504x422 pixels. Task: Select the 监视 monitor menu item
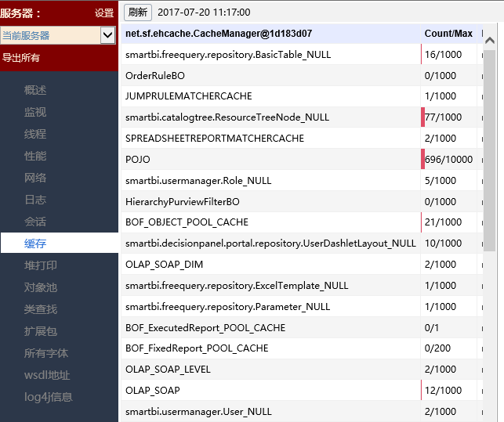pyautogui.click(x=35, y=112)
